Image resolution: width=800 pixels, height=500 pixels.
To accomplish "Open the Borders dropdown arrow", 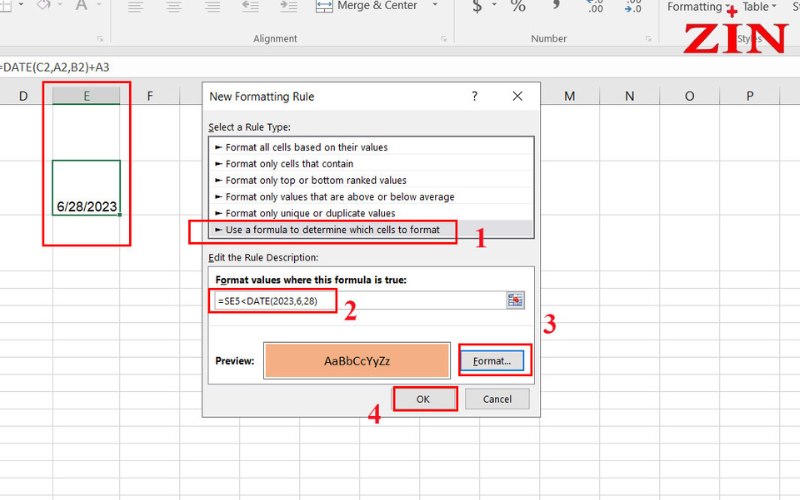I will click(21, 5).
